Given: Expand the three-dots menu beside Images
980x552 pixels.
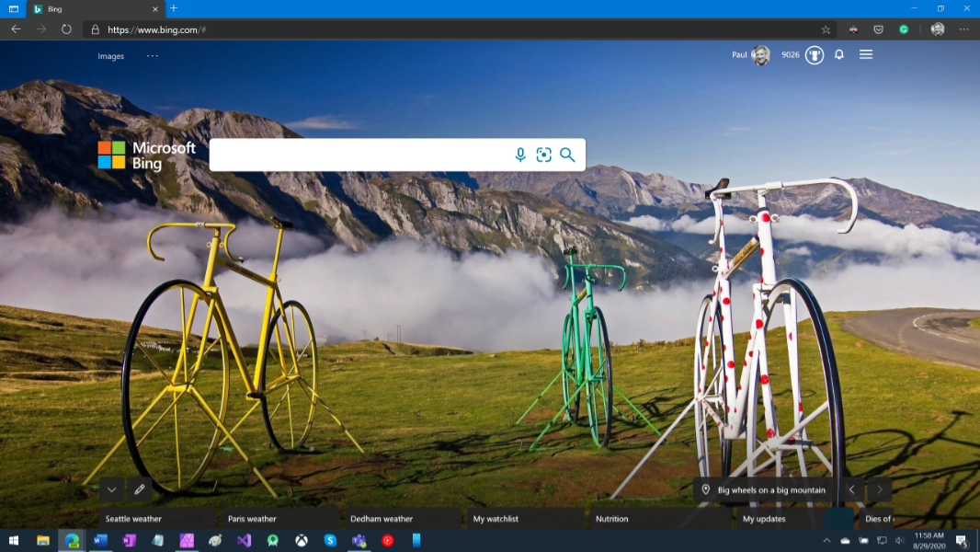Looking at the screenshot, I should (153, 56).
